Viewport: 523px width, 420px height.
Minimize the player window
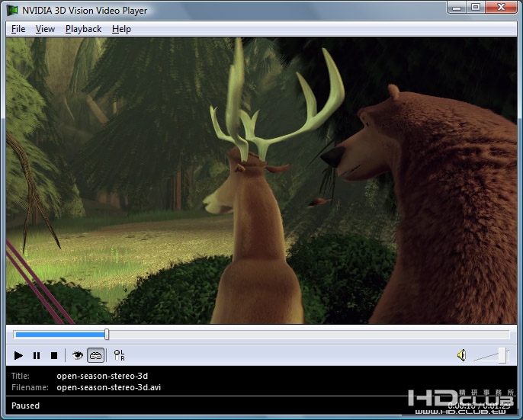tap(457, 7)
